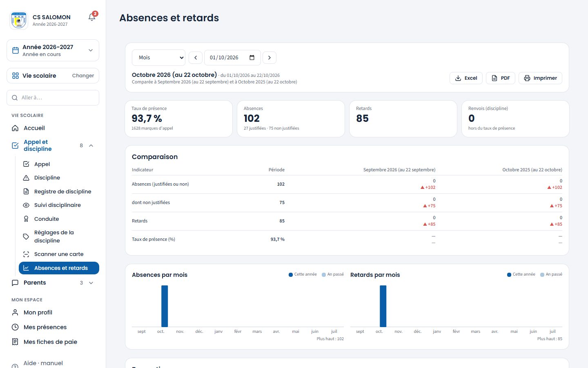The image size is (588, 368).
Task: Export the report to Excel
Action: pos(466,78)
